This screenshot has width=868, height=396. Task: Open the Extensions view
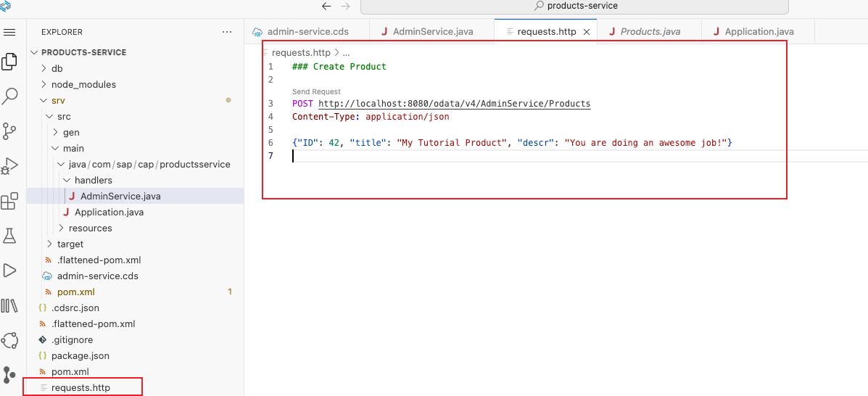pos(9,201)
